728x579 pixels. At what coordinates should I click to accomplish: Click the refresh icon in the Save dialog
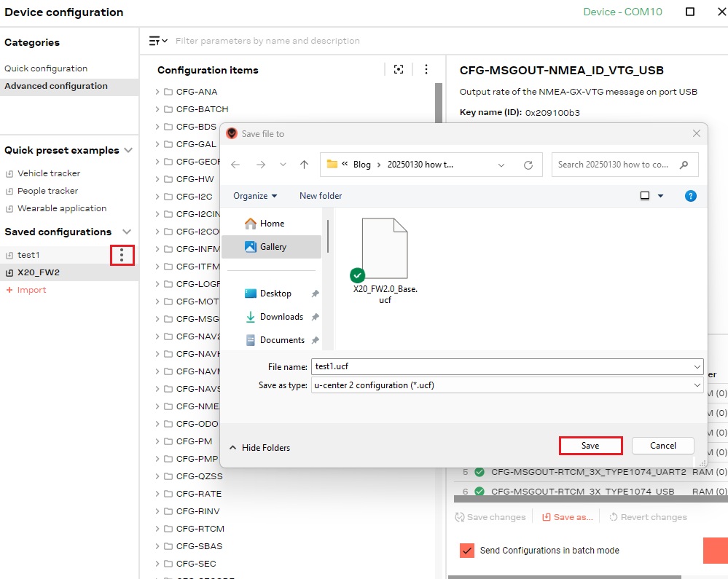coord(528,165)
